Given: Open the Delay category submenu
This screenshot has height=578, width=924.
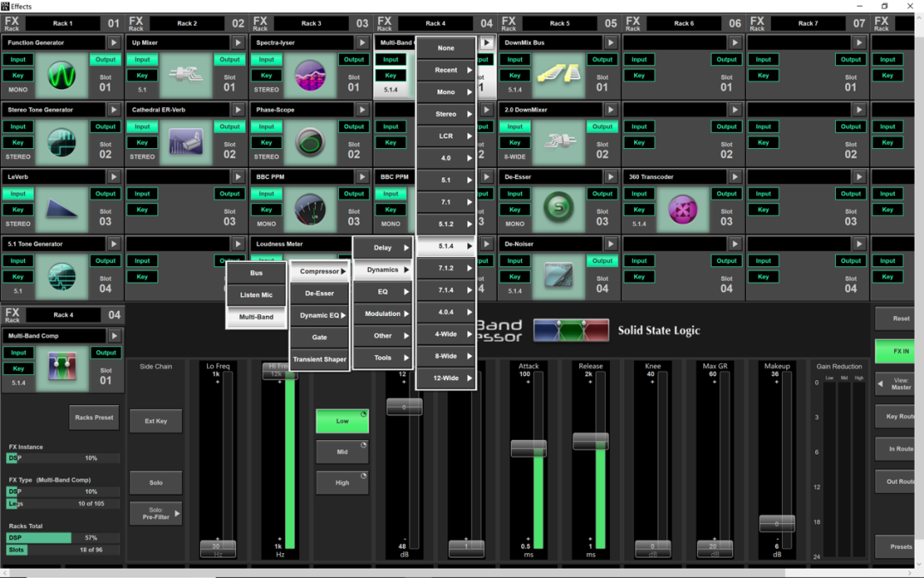Looking at the screenshot, I should (x=382, y=247).
